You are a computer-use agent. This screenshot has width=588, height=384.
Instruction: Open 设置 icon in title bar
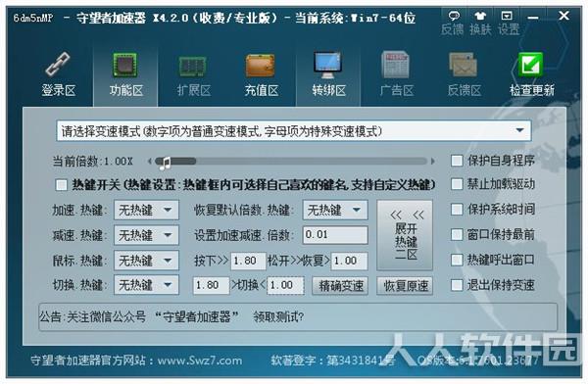[507, 16]
